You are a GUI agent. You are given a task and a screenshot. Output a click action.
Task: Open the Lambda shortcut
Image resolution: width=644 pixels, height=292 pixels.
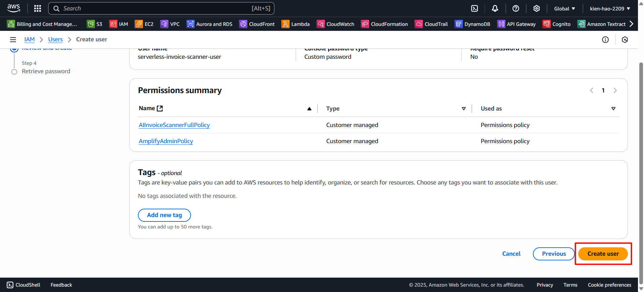coord(295,24)
